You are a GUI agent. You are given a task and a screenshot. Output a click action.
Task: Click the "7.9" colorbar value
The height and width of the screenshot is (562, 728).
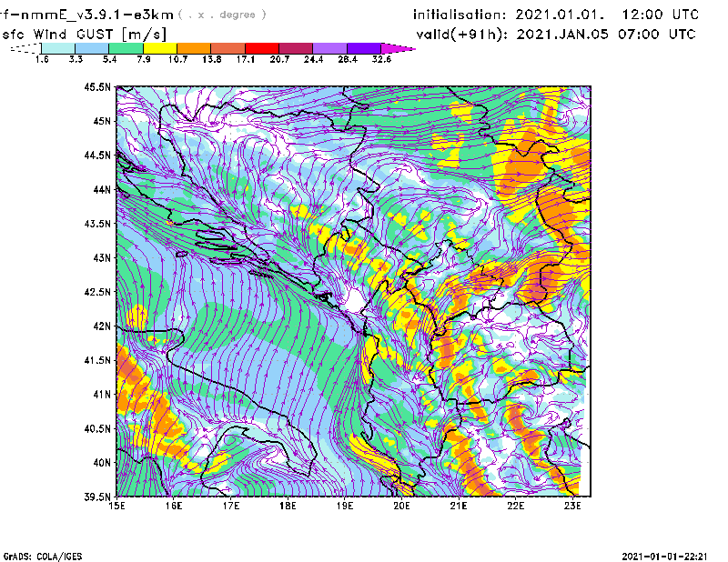[x=144, y=59]
